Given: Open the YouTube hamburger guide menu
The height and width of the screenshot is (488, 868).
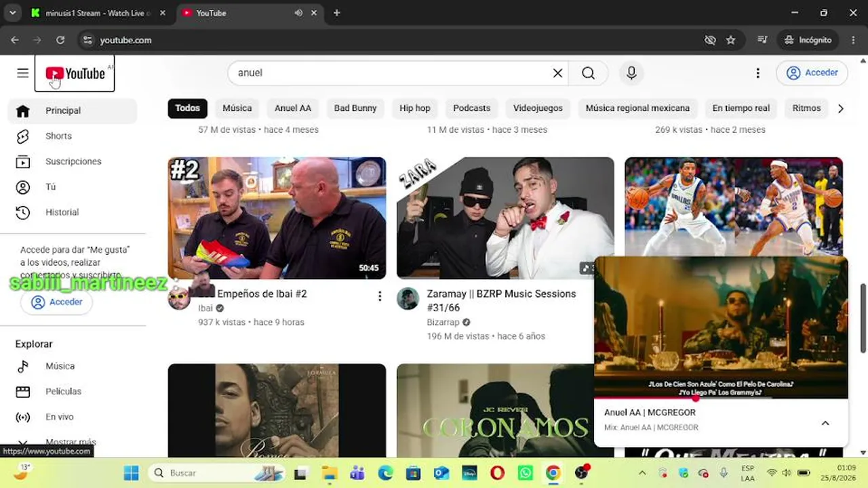Looking at the screenshot, I should pyautogui.click(x=22, y=73).
